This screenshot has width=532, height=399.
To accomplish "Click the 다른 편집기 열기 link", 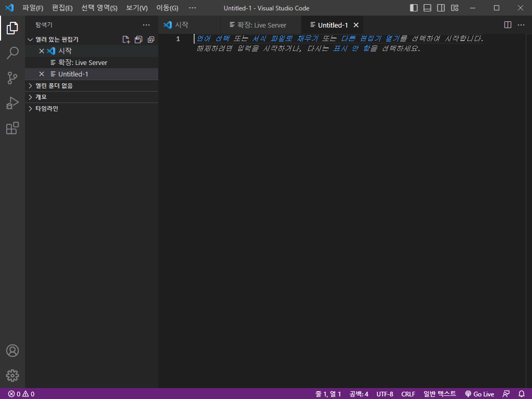I will (x=371, y=38).
